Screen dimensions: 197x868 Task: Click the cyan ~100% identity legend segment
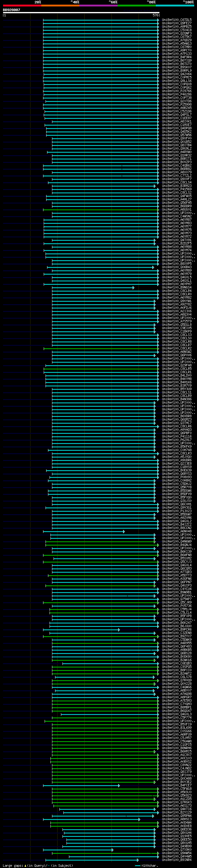tap(175, 6)
